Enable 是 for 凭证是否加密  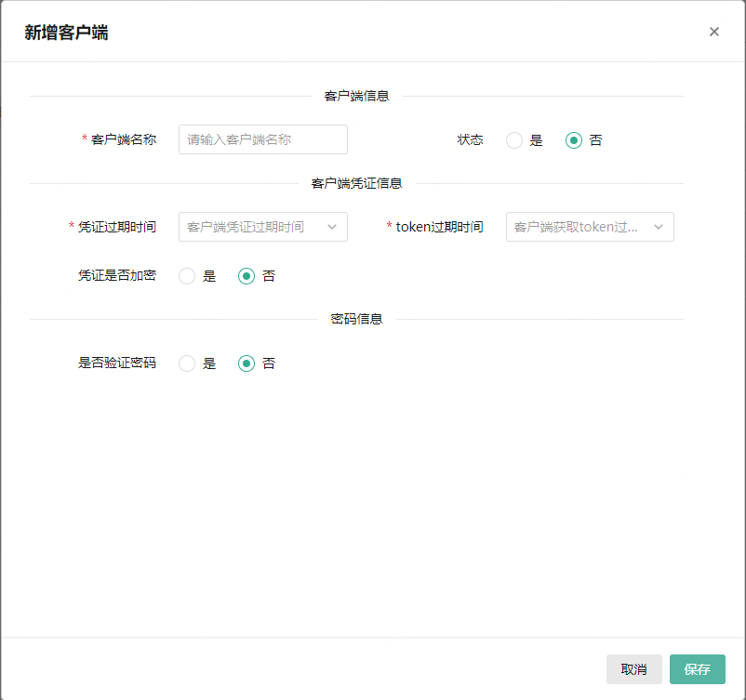pyautogui.click(x=186, y=276)
